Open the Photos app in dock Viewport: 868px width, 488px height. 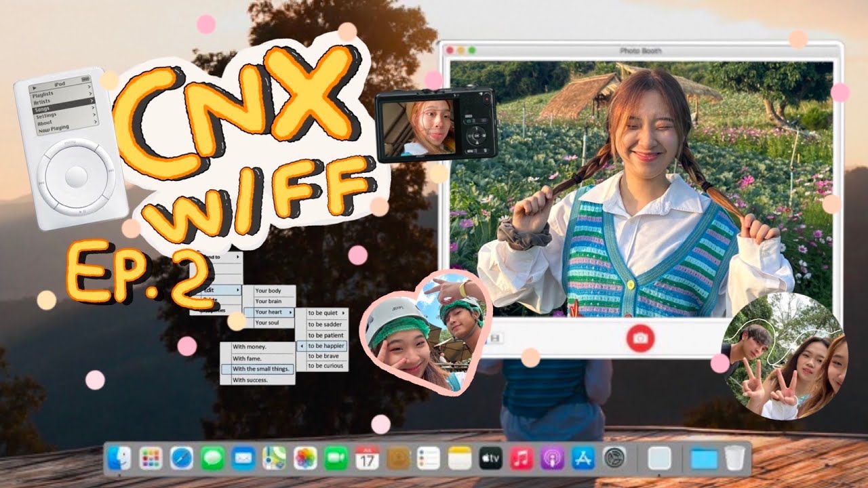pyautogui.click(x=305, y=459)
